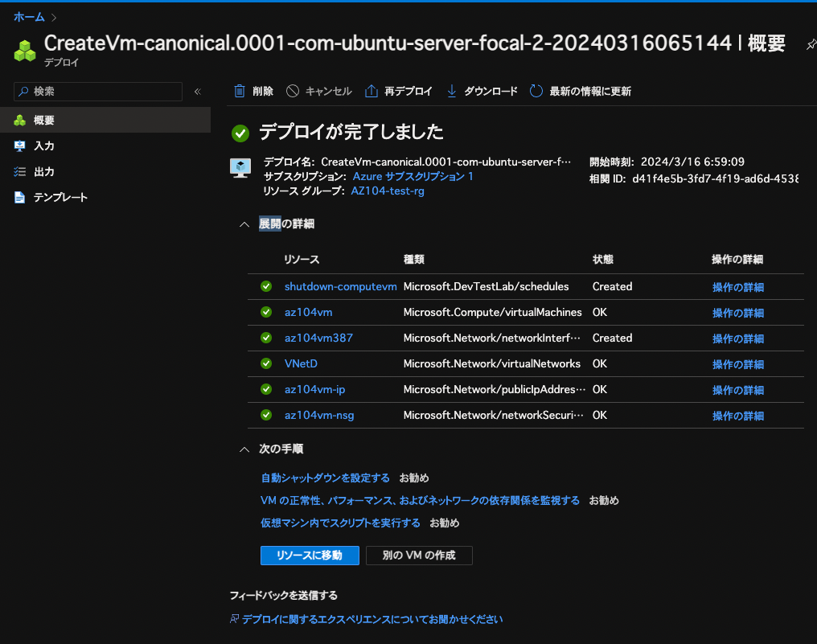Open 操作の詳細 for az104vm387 row
The image size is (817, 644).
click(x=738, y=338)
